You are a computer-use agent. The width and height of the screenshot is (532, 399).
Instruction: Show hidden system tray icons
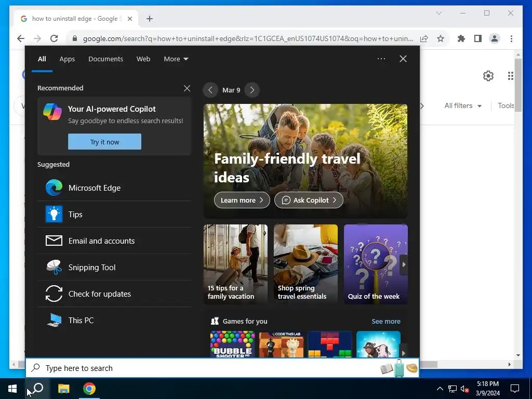(440, 389)
